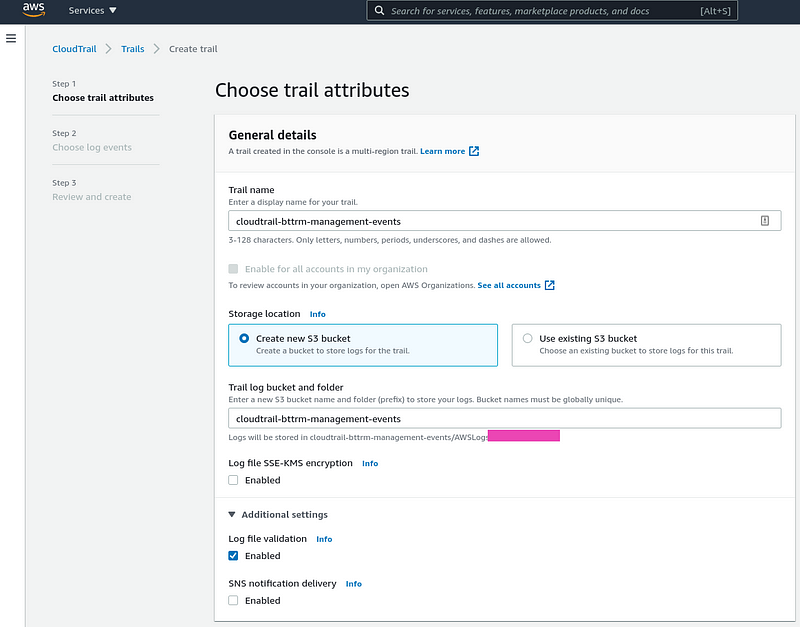
Task: Open the hamburger navigation menu
Action: (x=11, y=38)
